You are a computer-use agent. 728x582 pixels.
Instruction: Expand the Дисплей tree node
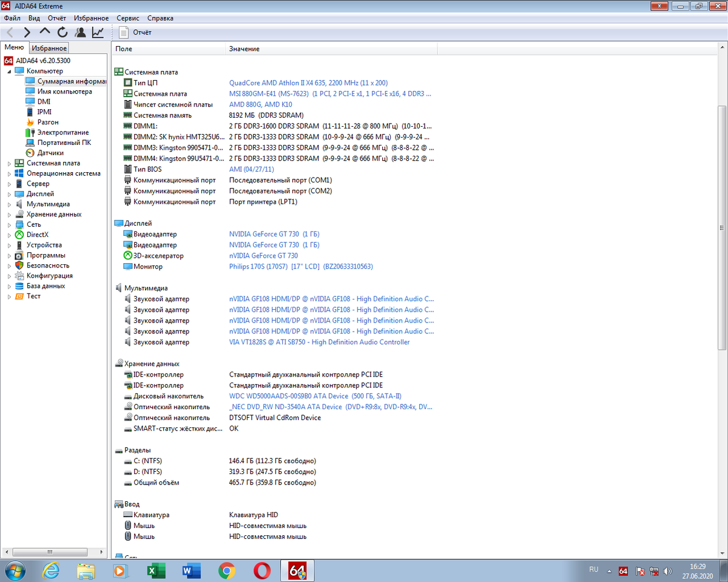(9, 194)
